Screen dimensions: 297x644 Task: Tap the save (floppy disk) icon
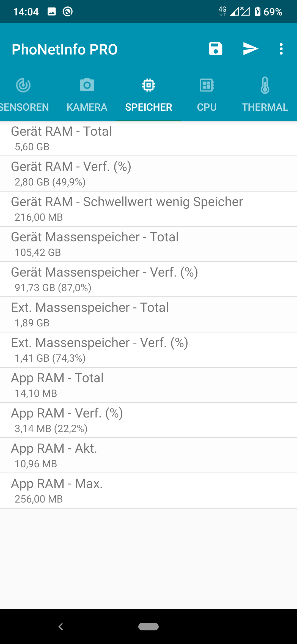(216, 49)
